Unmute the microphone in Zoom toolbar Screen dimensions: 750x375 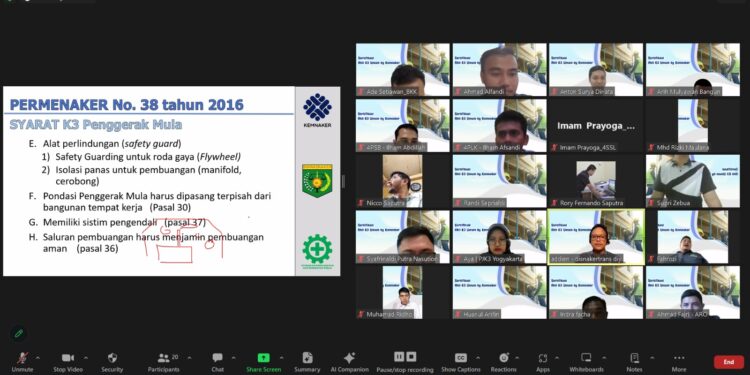tap(22, 362)
